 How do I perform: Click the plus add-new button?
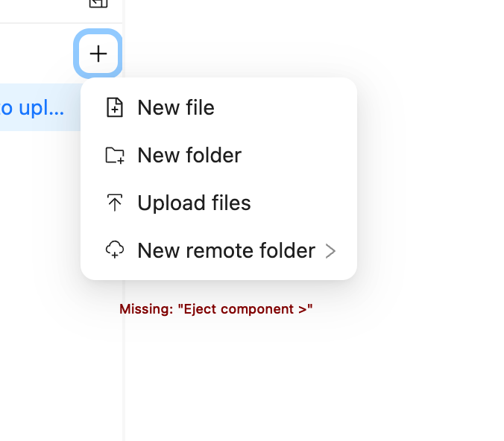pyautogui.click(x=98, y=54)
